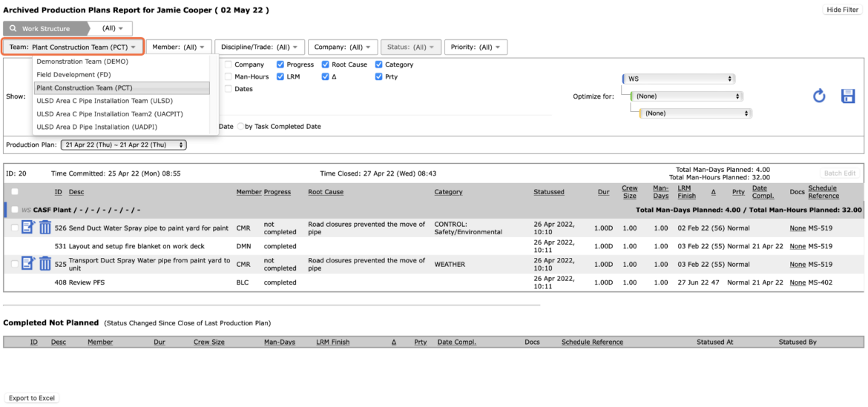The width and height of the screenshot is (868, 407).
Task: Sort by the Category column header
Action: [448, 193]
